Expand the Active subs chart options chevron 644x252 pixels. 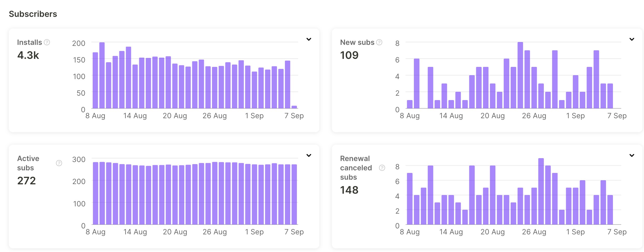point(309,156)
